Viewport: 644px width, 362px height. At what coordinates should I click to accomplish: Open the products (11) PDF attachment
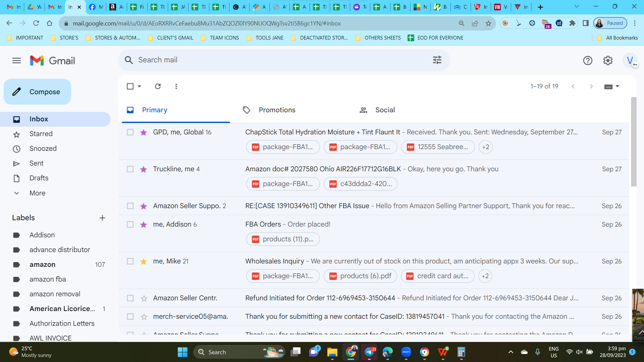tap(283, 239)
